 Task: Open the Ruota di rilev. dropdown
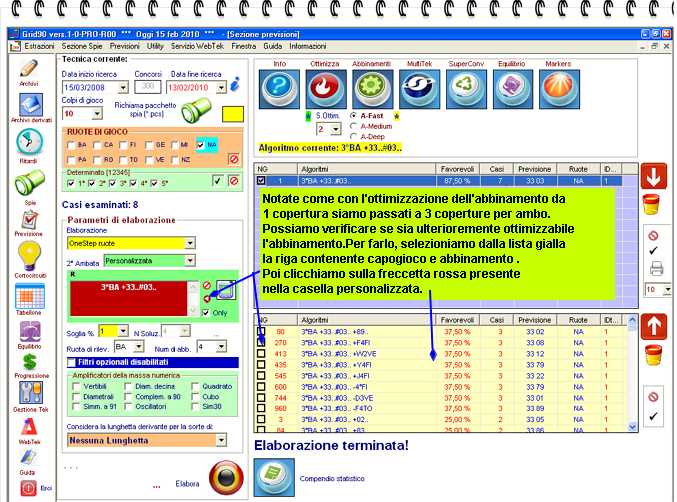coord(139,346)
